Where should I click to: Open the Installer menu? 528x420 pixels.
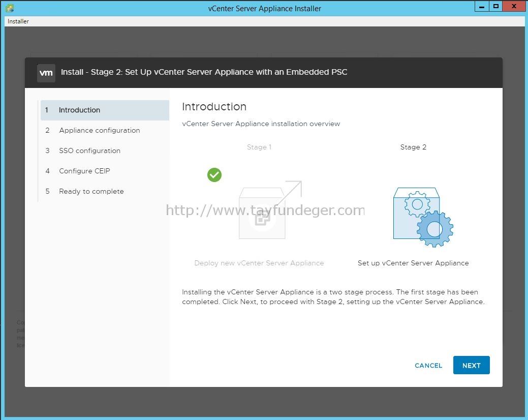tap(18, 21)
